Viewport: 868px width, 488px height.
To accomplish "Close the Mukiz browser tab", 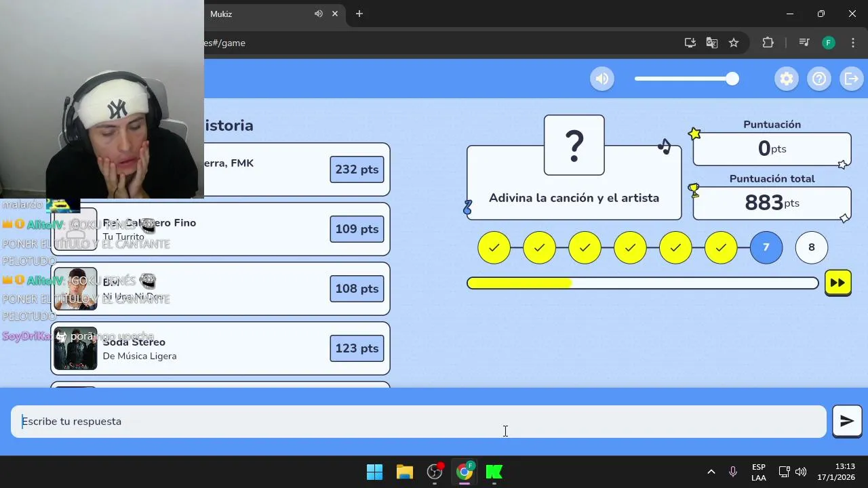I will (x=335, y=14).
